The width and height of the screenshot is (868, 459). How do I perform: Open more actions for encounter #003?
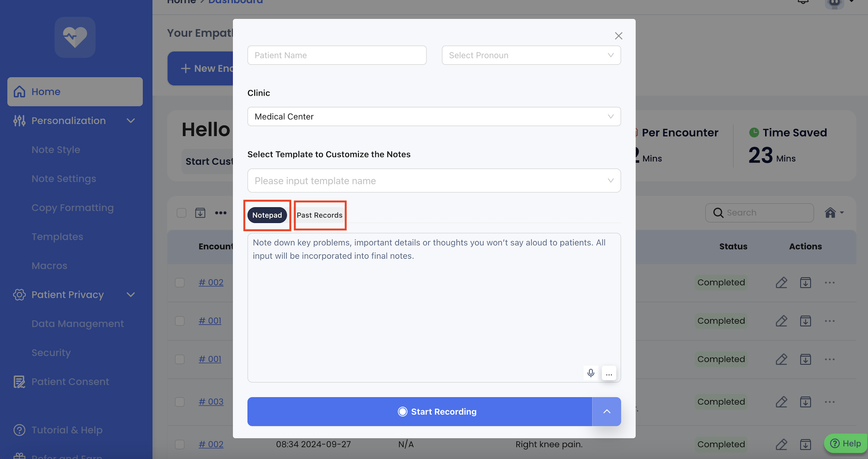coord(829,402)
